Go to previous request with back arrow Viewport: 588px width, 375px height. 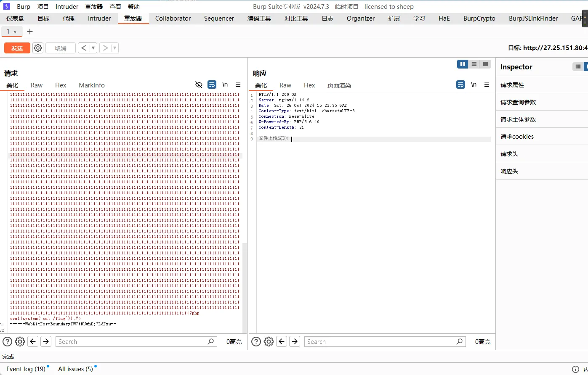tap(83, 48)
